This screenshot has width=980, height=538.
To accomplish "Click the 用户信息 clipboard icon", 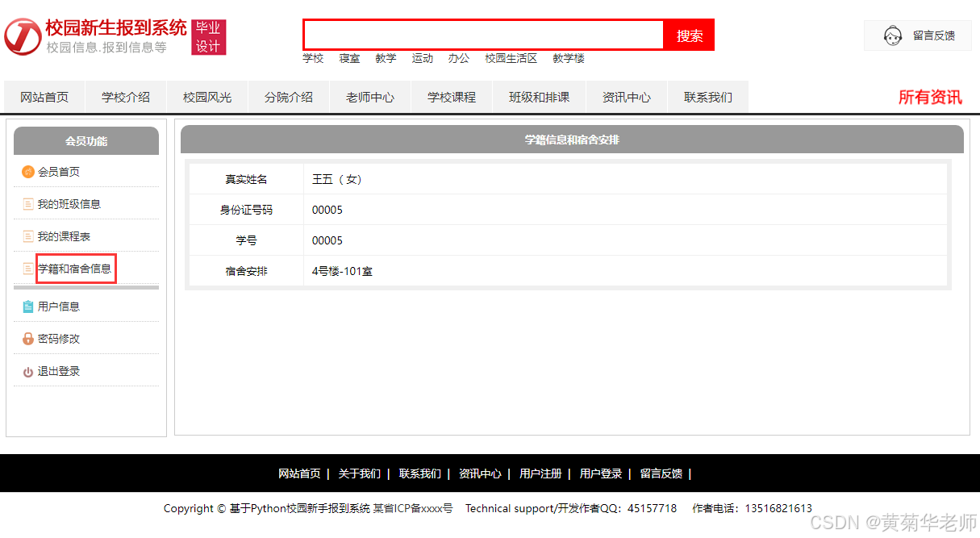I will coord(28,307).
